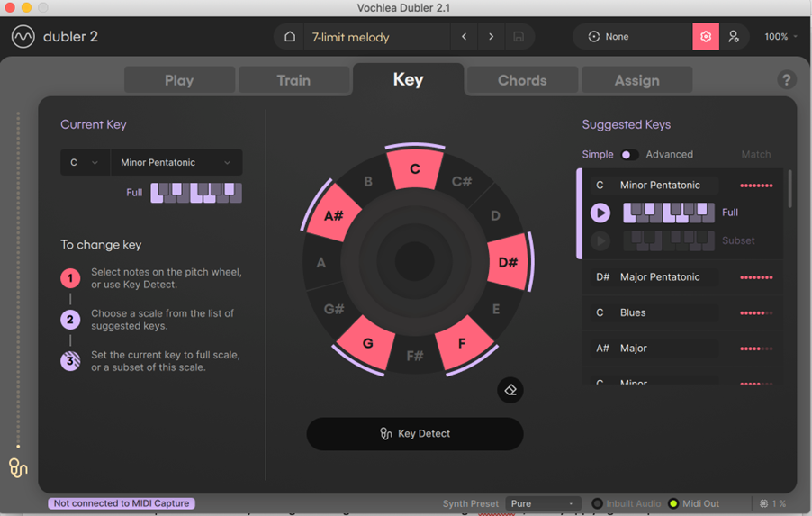Click the Key Detect button
Image resolution: width=812 pixels, height=516 pixels.
point(415,434)
